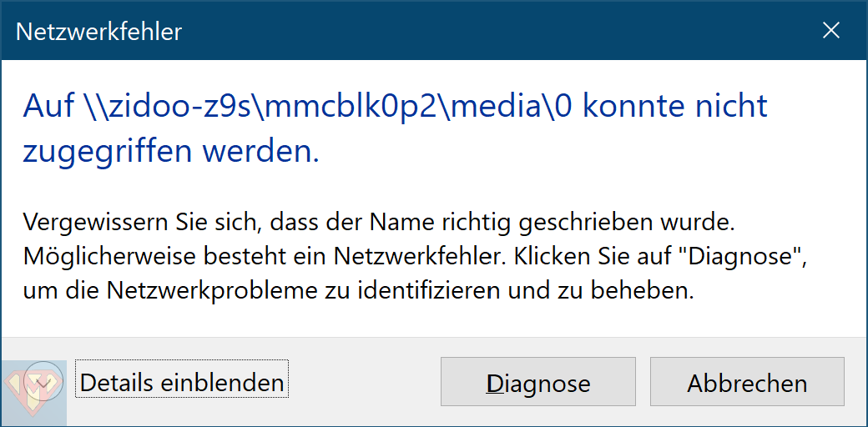Expand the details via Details einblenden label
Screen dimensions: 868x427
click(x=182, y=383)
